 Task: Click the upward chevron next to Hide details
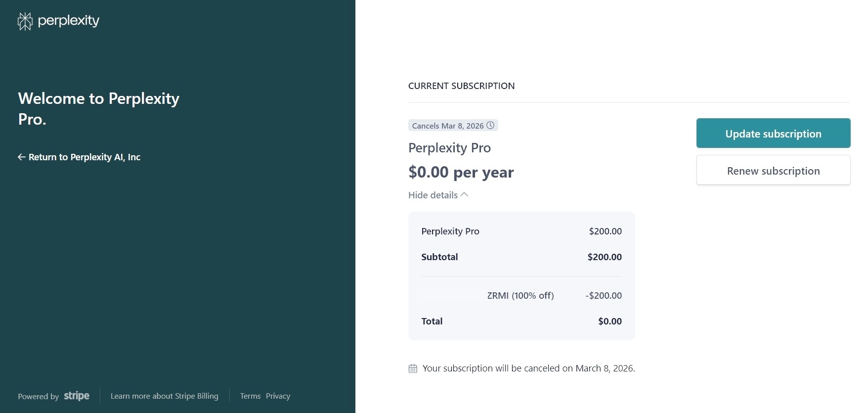pos(464,195)
